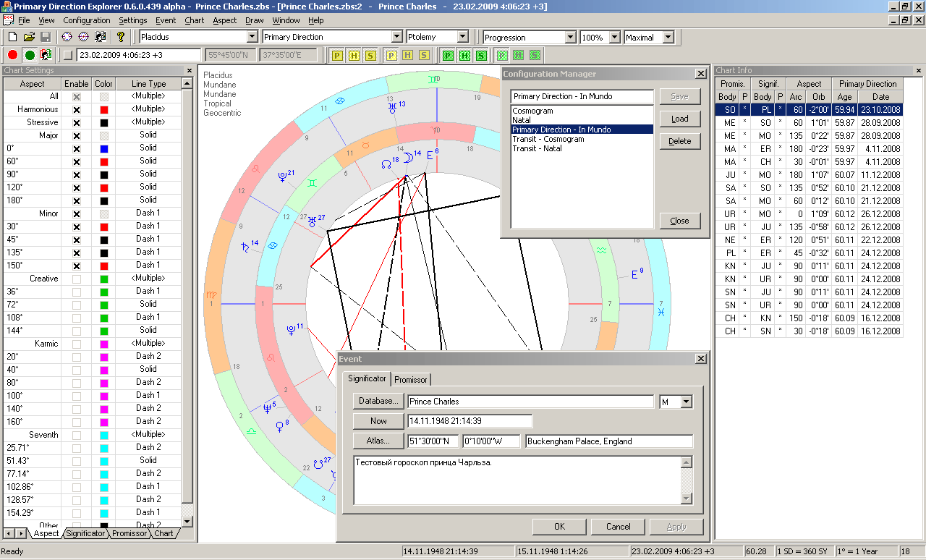This screenshot has width=926, height=560.
Task: Enable the 72° aspect checkbox
Action: pos(76,305)
